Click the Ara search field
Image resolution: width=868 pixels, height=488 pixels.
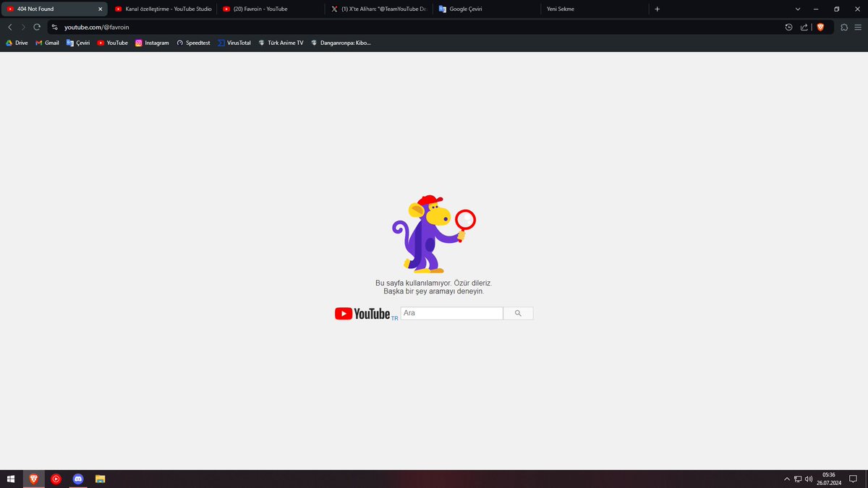[452, 313]
